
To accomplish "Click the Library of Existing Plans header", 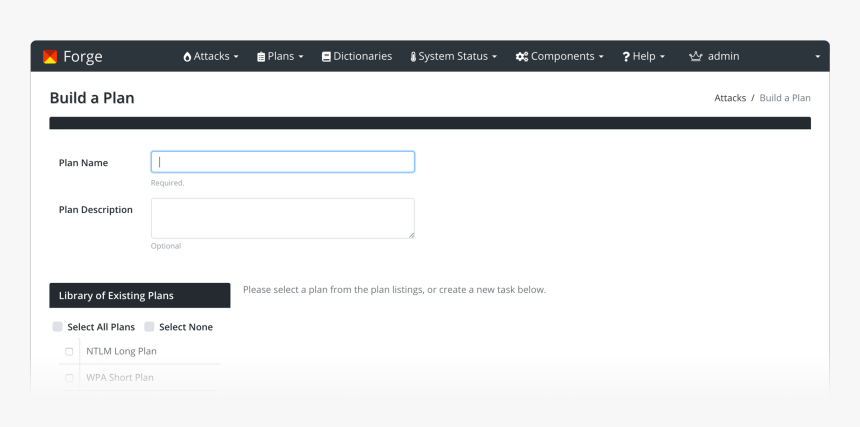I will pyautogui.click(x=140, y=295).
